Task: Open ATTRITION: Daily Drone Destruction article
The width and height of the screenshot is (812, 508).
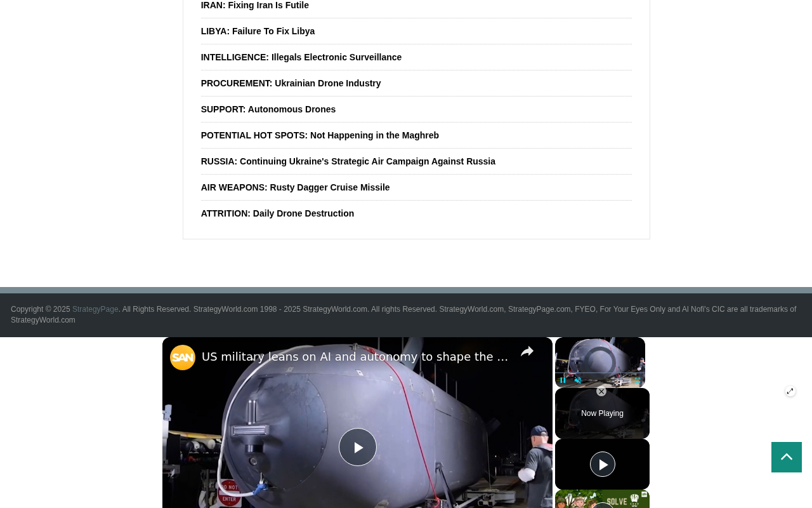Action: click(x=278, y=213)
